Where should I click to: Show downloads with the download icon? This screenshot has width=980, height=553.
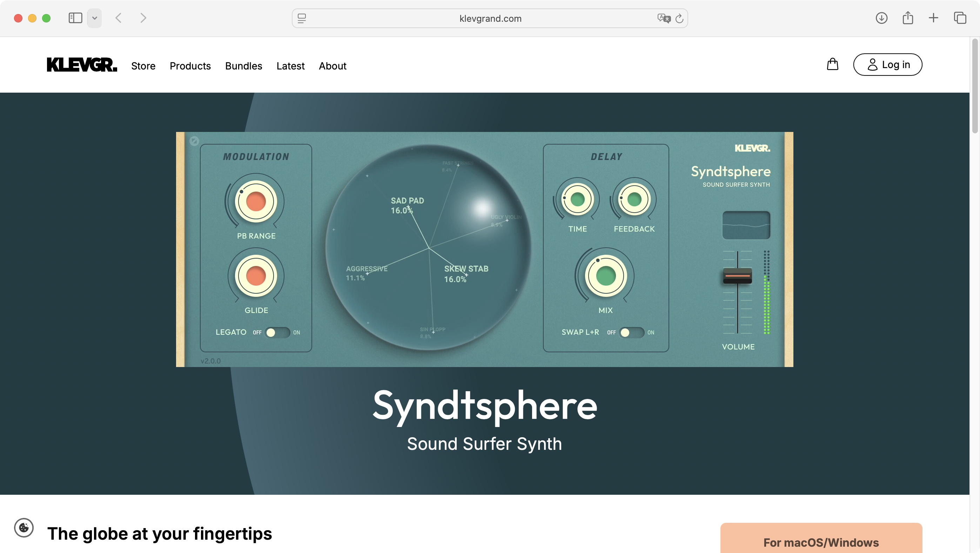881,18
